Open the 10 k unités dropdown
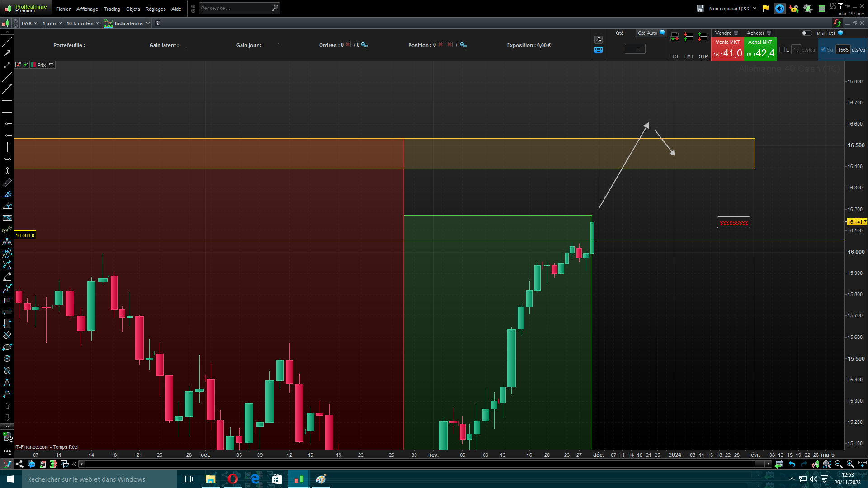The image size is (868, 488). click(82, 23)
